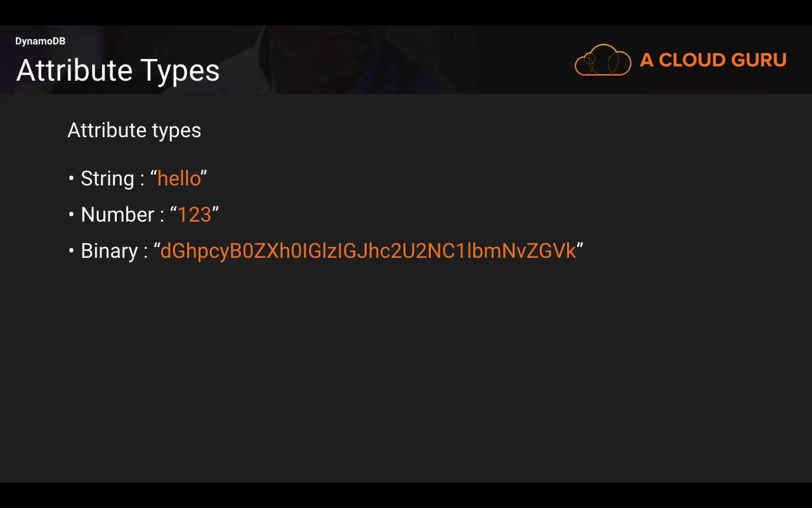
Task: Click the cloud icon in the logo
Action: click(603, 60)
